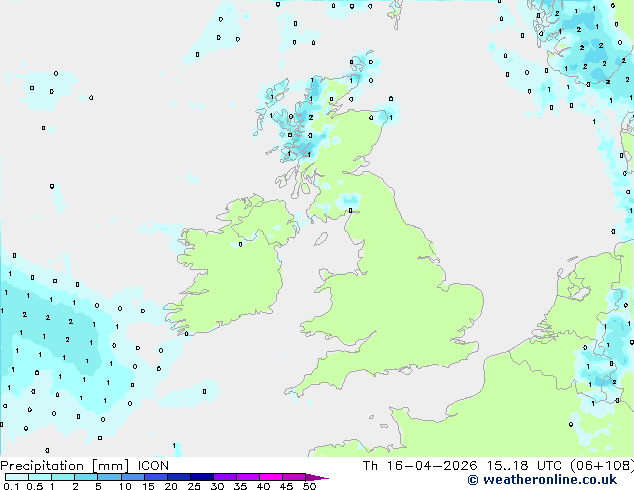Open the weatheronline.co.uk link
Image resolution: width=634 pixels, height=490 pixels.
549,480
